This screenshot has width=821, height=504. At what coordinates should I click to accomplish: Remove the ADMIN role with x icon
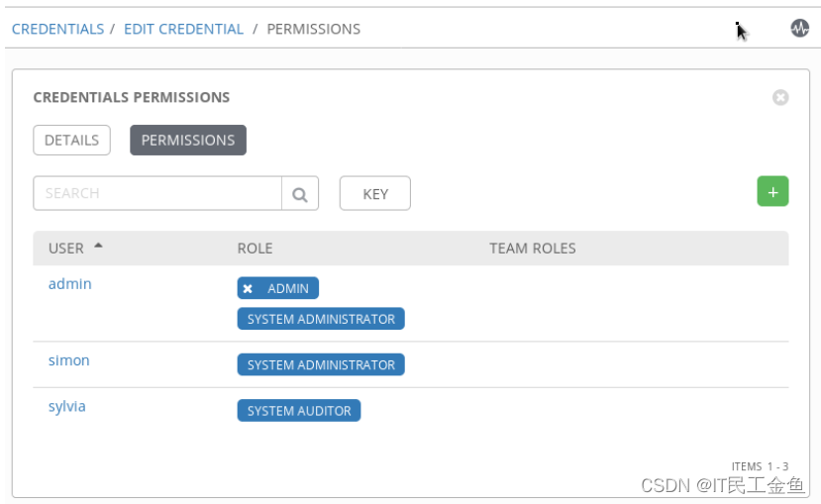(248, 289)
